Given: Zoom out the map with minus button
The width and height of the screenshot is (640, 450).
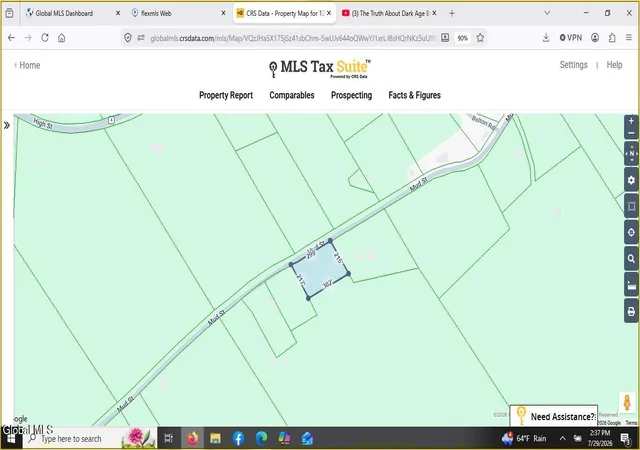Looking at the screenshot, I should click(x=631, y=133).
